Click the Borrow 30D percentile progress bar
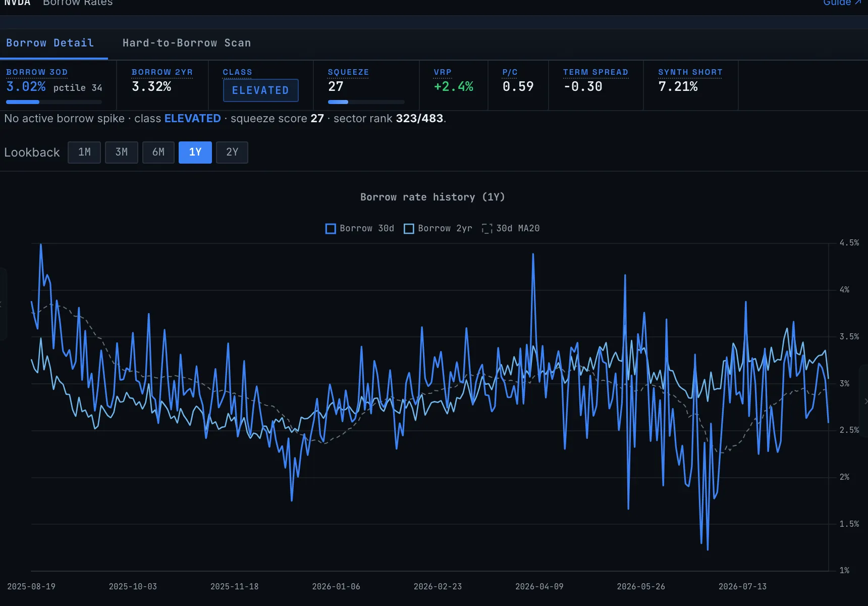The image size is (868, 606). (x=54, y=102)
